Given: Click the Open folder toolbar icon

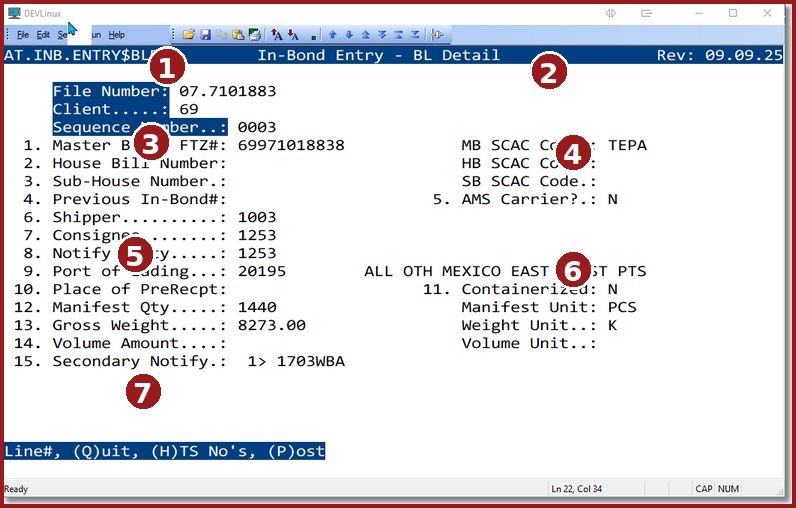Looking at the screenshot, I should (x=188, y=34).
